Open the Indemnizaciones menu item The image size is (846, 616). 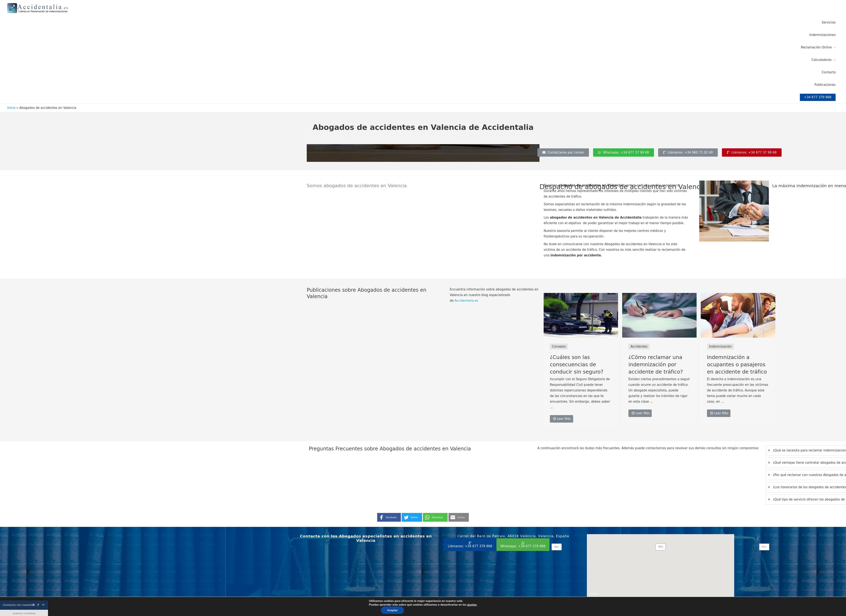(822, 35)
